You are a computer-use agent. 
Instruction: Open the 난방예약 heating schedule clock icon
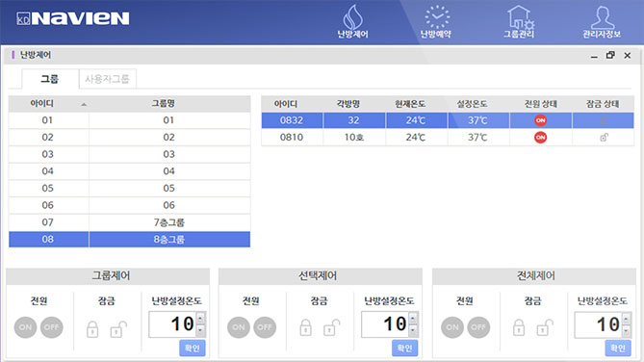[436, 22]
